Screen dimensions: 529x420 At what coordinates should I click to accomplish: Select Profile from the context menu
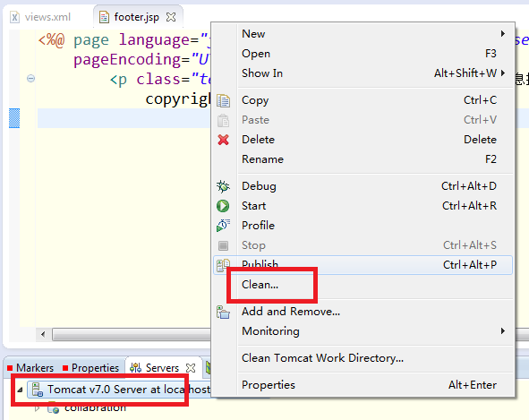coord(363,225)
